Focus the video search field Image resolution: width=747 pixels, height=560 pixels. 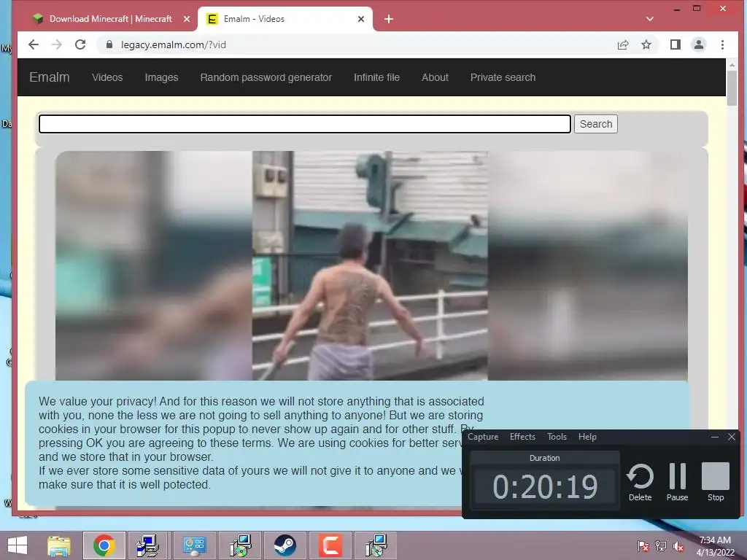pyautogui.click(x=305, y=124)
